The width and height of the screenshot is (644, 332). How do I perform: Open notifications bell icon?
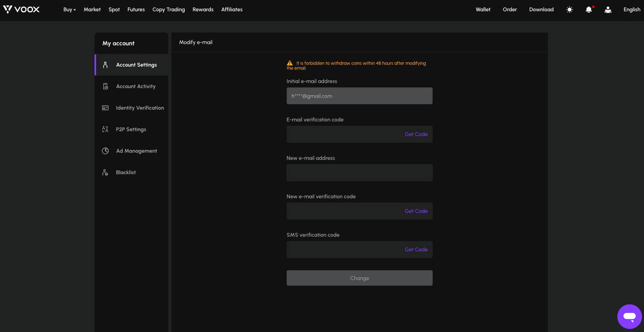(x=589, y=10)
